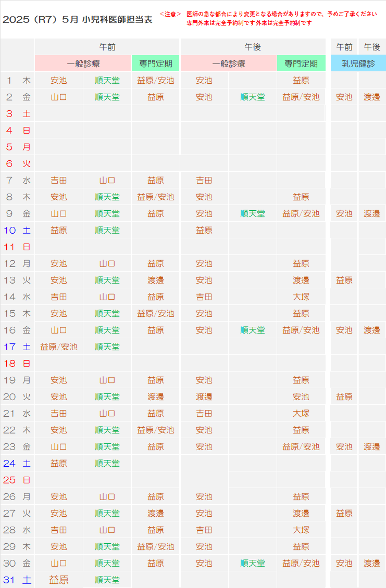The height and width of the screenshot is (588, 386).
Task: Click 益原/安池 on Saturday the 17th
Action: pos(58,347)
